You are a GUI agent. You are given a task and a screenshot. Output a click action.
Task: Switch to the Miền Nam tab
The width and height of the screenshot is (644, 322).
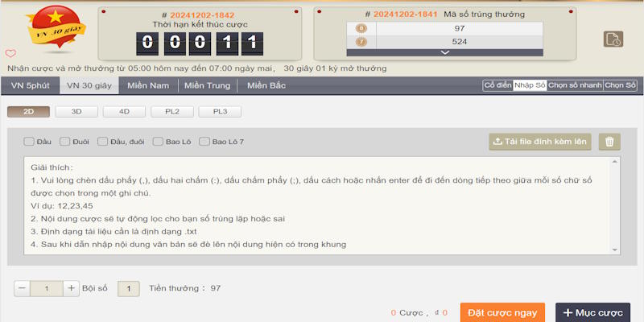pos(148,85)
